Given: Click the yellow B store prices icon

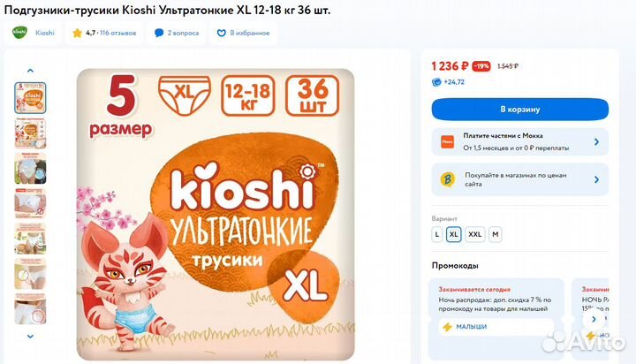Looking at the screenshot, I should pos(447,179).
